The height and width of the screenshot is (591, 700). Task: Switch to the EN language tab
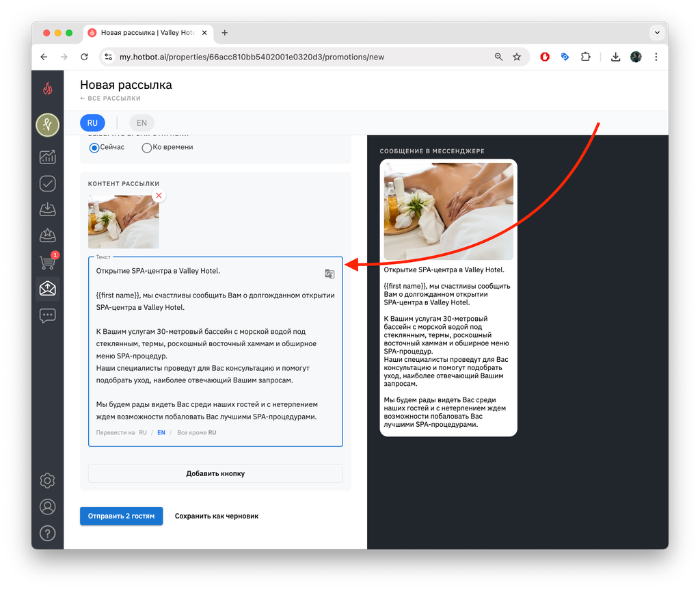(x=142, y=123)
